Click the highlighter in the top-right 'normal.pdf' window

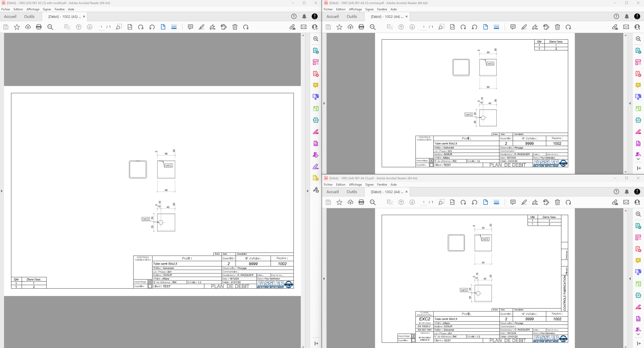[x=524, y=27]
